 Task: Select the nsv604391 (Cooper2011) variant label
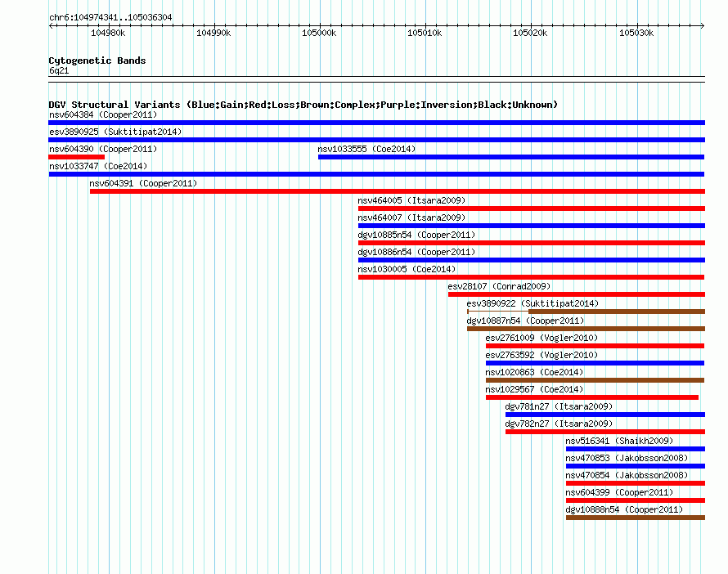click(x=143, y=183)
